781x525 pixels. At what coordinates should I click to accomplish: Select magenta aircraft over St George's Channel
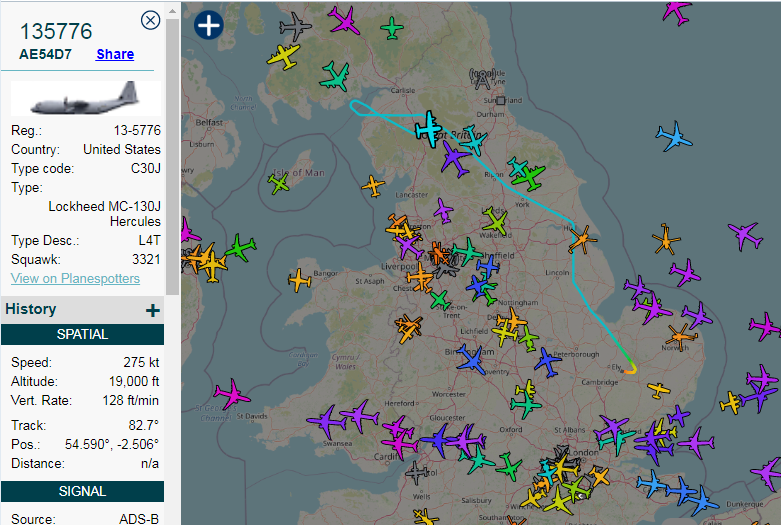(x=231, y=394)
